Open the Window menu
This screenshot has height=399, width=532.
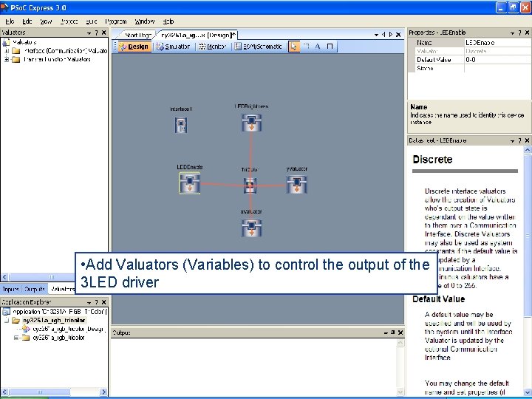(145, 21)
